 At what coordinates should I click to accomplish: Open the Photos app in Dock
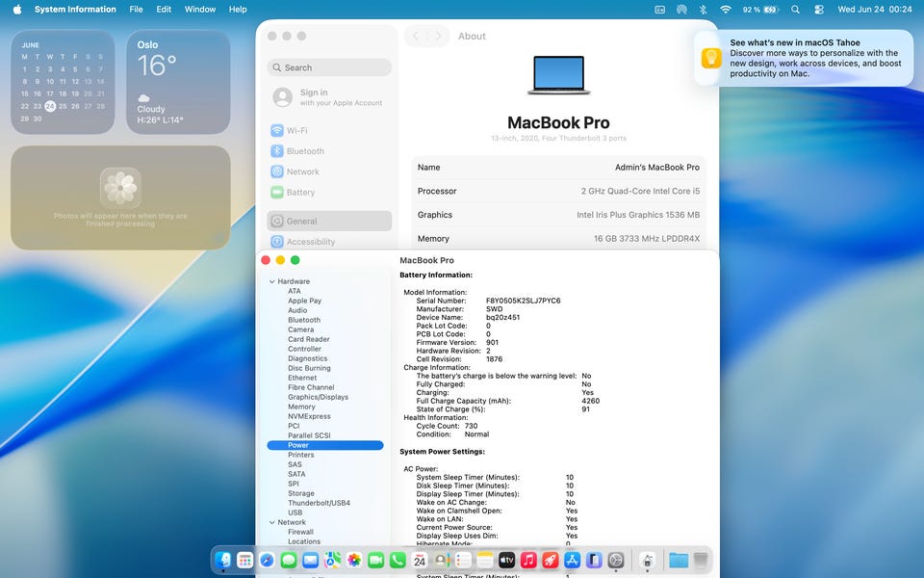pos(354,560)
